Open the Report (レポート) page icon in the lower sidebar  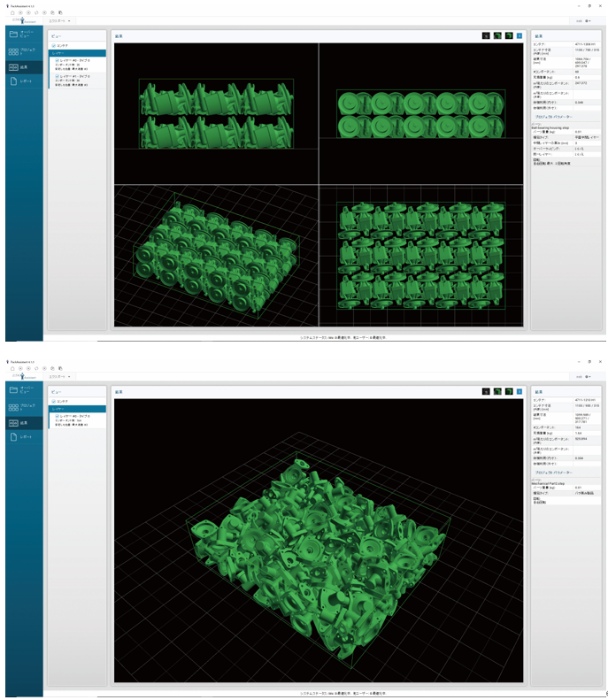[14, 437]
